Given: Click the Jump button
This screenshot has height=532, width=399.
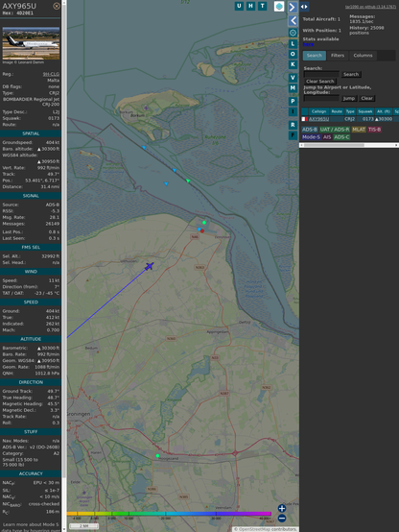Looking at the screenshot, I should tap(348, 98).
